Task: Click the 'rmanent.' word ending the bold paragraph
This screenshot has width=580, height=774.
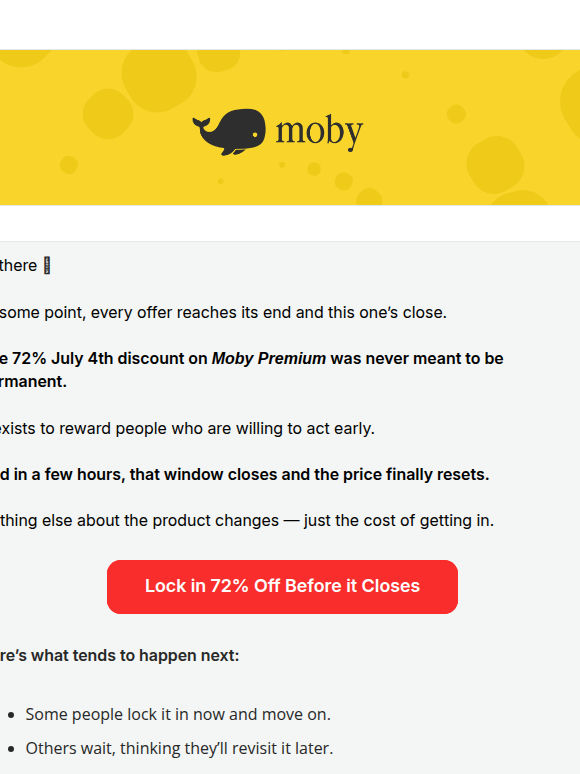Action: coord(33,382)
